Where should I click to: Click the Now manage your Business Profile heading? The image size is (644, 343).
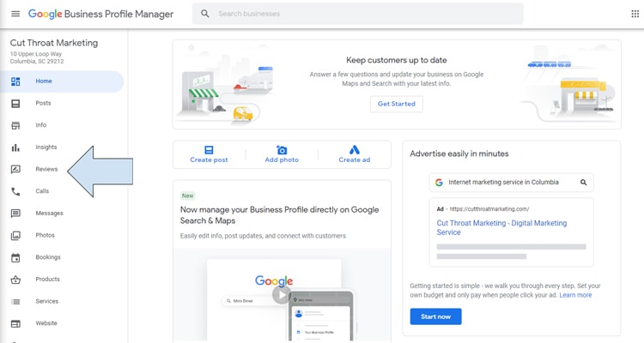coord(279,215)
